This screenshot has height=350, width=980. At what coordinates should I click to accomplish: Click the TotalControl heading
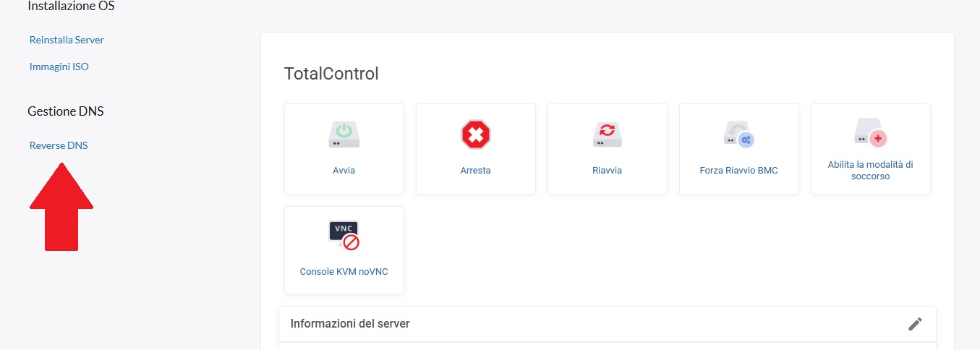(331, 74)
